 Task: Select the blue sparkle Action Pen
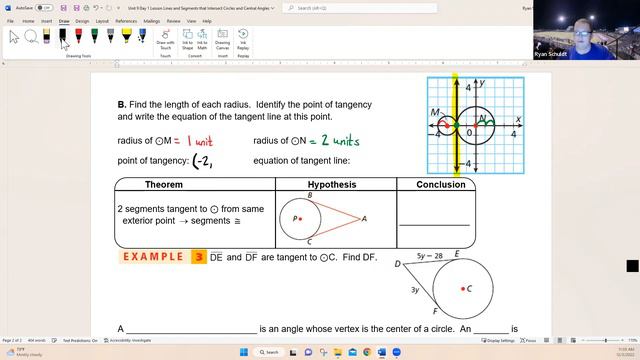[x=142, y=36]
